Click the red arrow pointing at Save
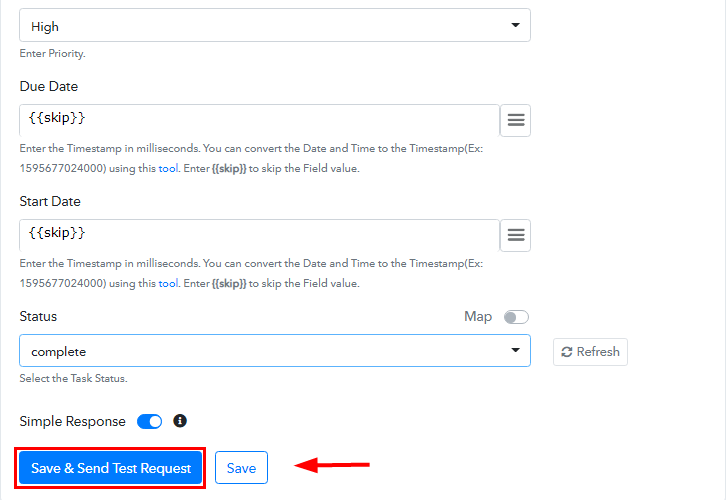 (331, 465)
